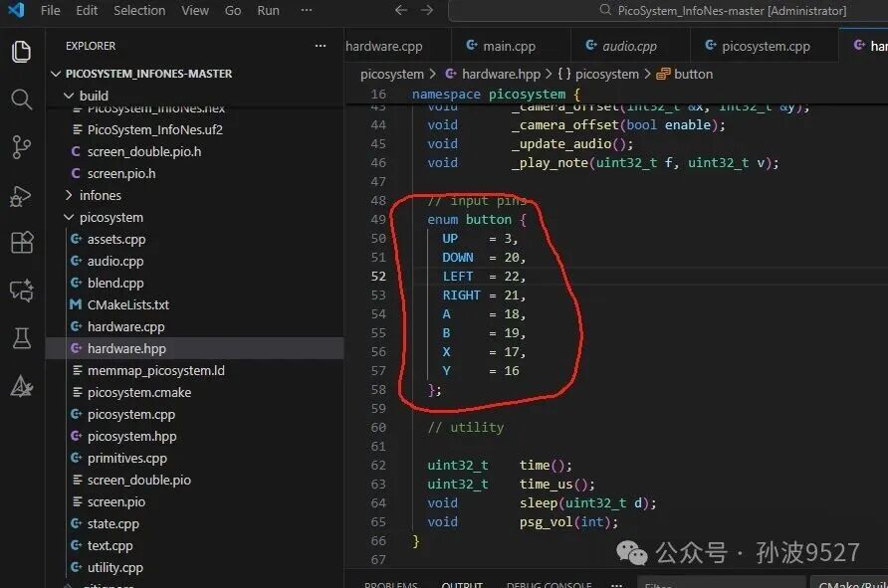Collapse the build folder
The height and width of the screenshot is (588, 888).
tap(195, 96)
